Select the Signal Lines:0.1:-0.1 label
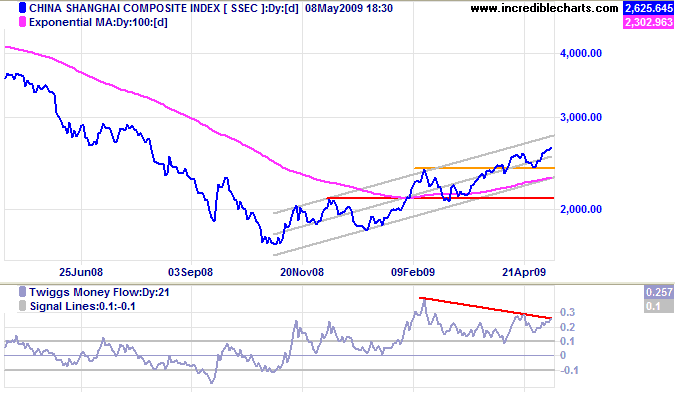 click(83, 306)
